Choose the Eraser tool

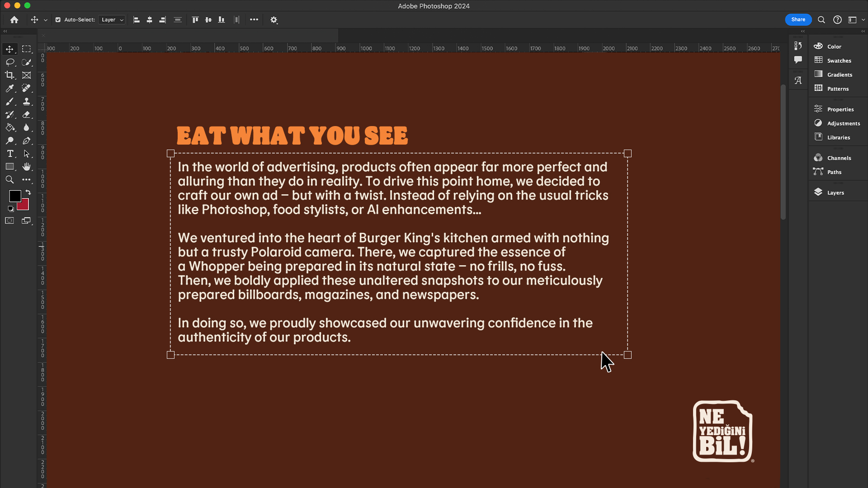pyautogui.click(x=27, y=114)
